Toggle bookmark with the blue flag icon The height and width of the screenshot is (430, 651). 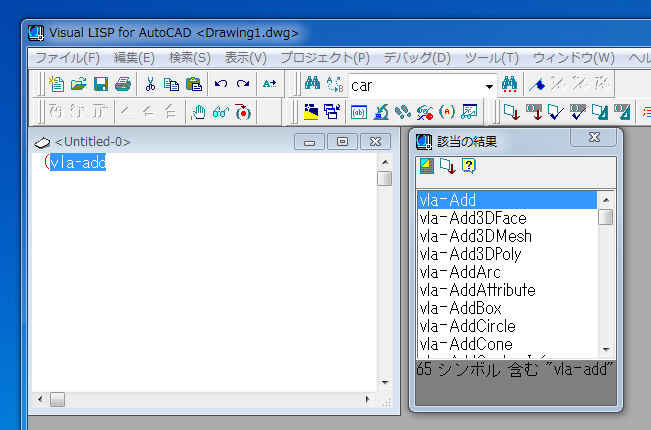[x=536, y=84]
